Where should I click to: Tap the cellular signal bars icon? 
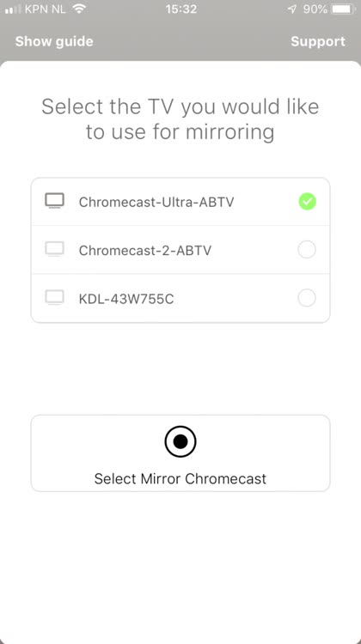tap(13, 9)
